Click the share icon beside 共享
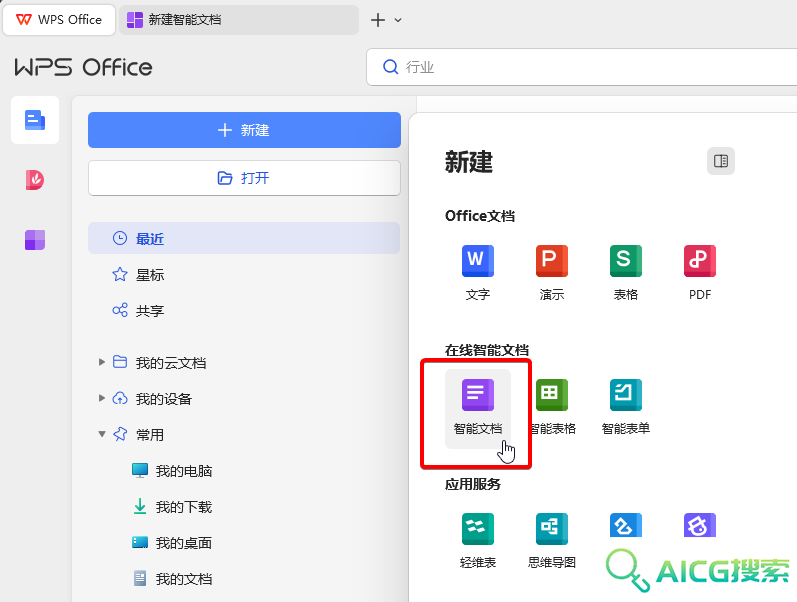 pos(120,310)
